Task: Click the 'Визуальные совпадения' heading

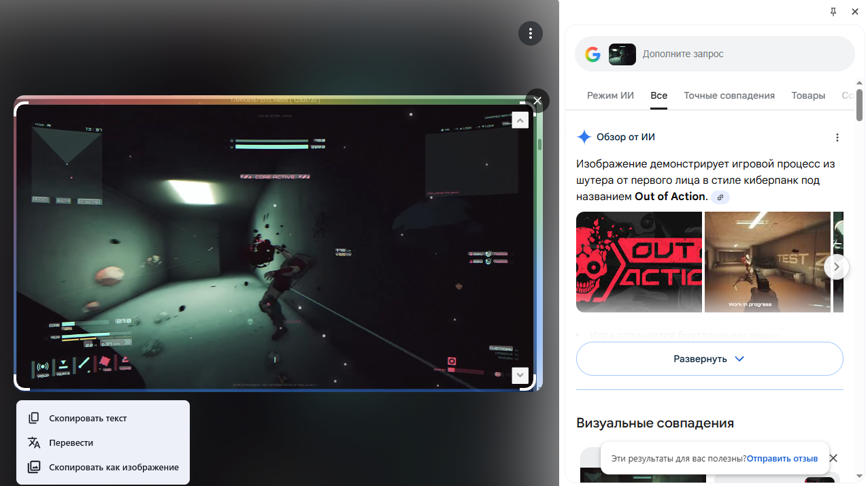Action: 655,423
